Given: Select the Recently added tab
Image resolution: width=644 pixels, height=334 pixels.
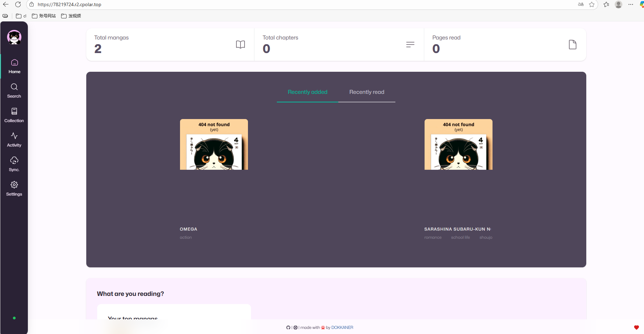Looking at the screenshot, I should tap(307, 92).
